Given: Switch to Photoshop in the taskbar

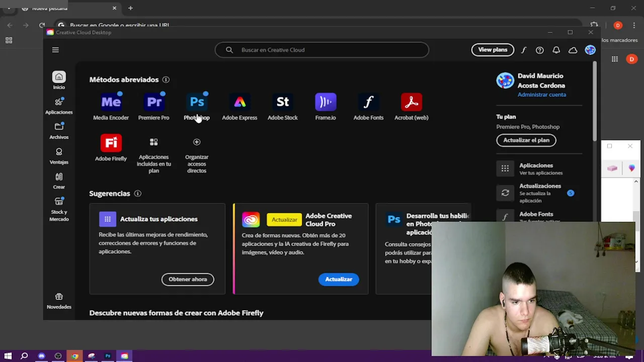Looking at the screenshot, I should [108, 356].
